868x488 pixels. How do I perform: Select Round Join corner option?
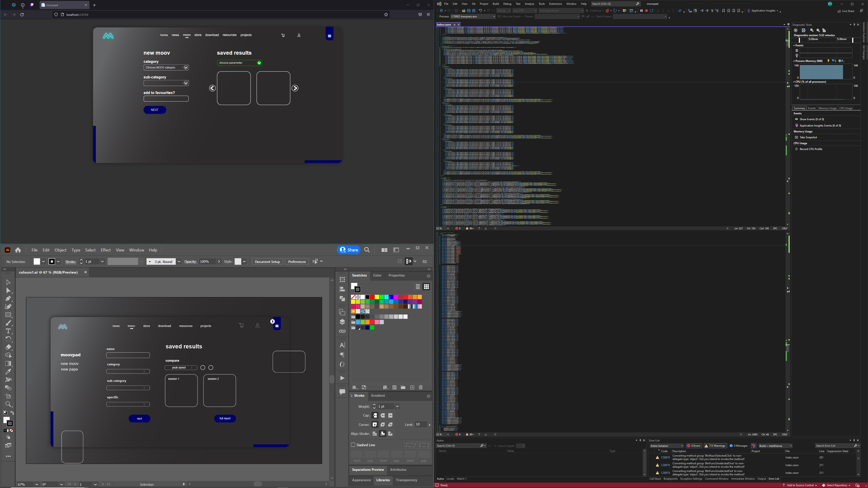[383, 425]
